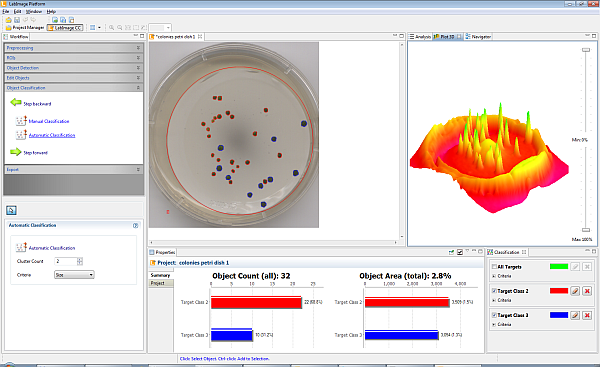Expand the Export workflow section
The image size is (600, 367).
(x=74, y=169)
